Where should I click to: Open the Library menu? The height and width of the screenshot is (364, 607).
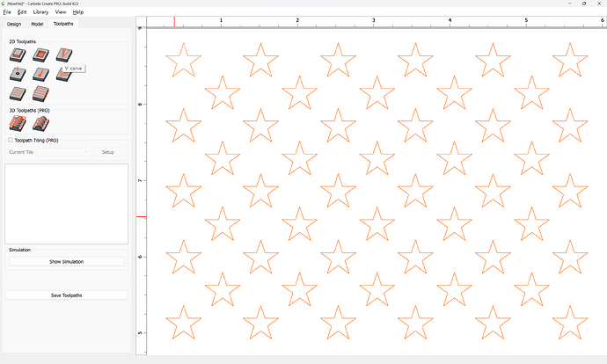(40, 12)
